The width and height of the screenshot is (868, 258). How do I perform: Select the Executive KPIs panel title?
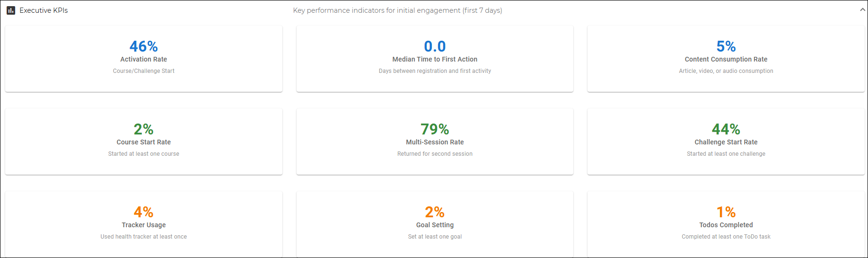point(44,10)
